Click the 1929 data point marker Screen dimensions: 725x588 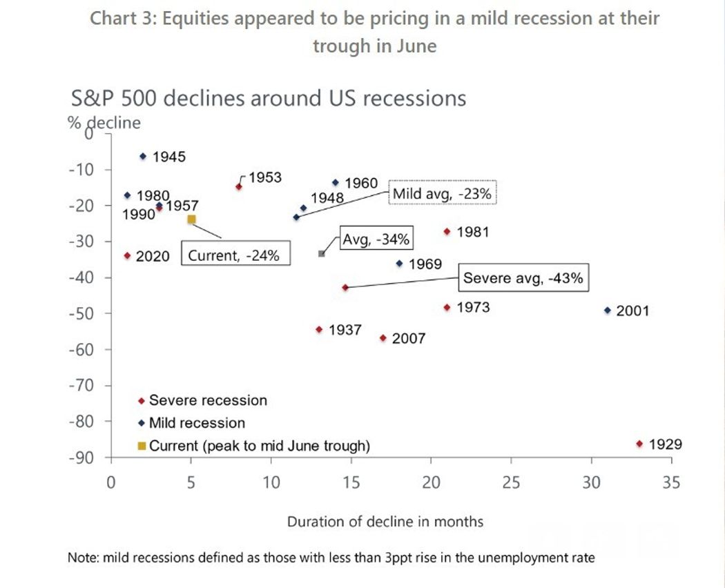click(639, 444)
